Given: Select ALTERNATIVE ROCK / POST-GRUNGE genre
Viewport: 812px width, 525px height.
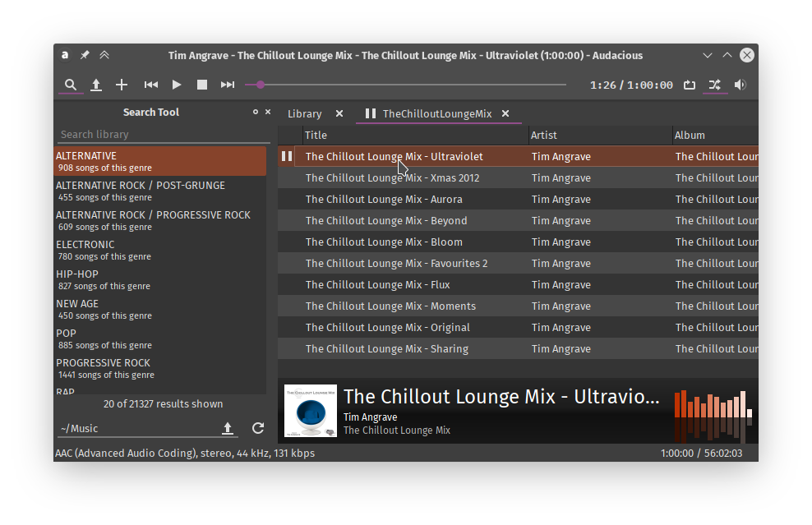Looking at the screenshot, I should tap(160, 191).
